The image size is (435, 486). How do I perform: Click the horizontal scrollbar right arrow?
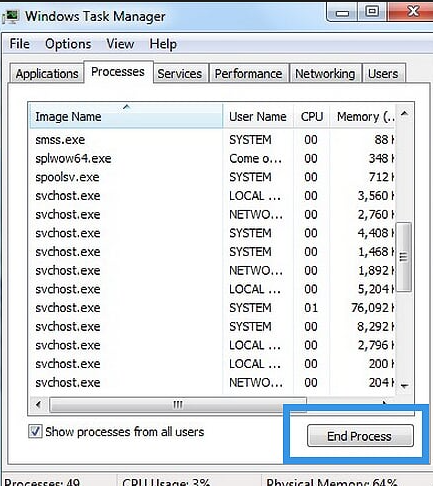pyautogui.click(x=385, y=405)
